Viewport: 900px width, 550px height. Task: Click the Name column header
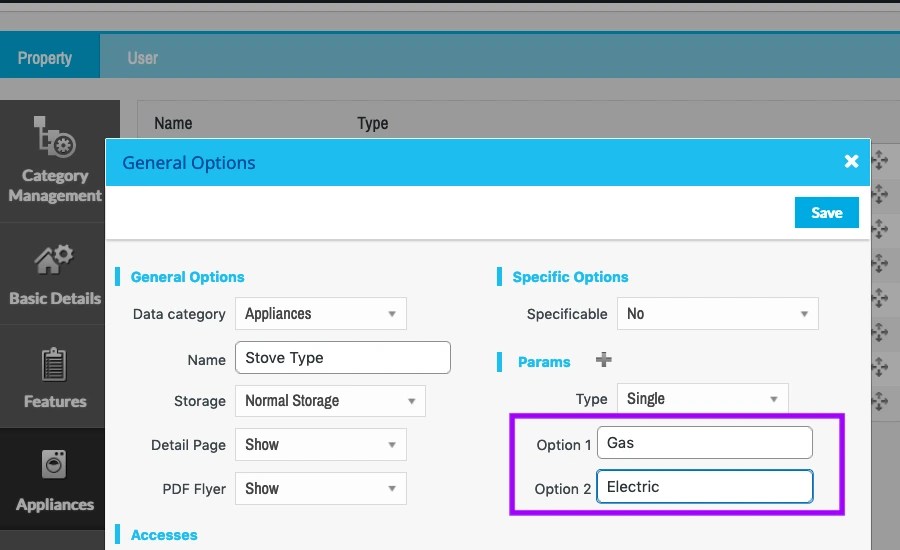[x=173, y=124]
